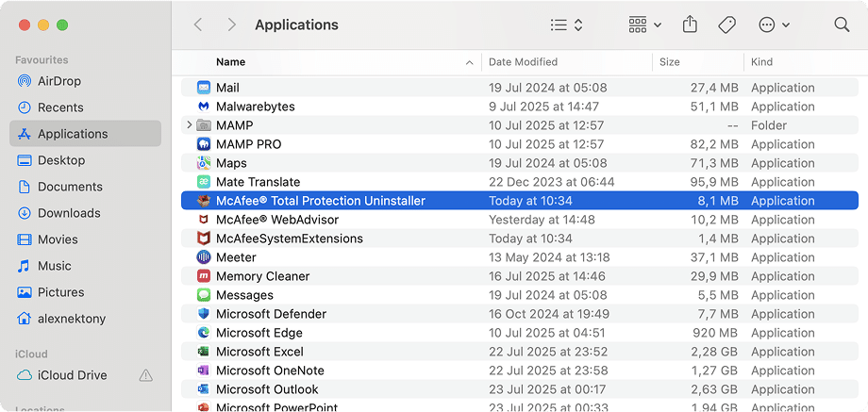The height and width of the screenshot is (412, 868).
Task: Toggle sort order on Name column arrow
Action: [x=470, y=62]
